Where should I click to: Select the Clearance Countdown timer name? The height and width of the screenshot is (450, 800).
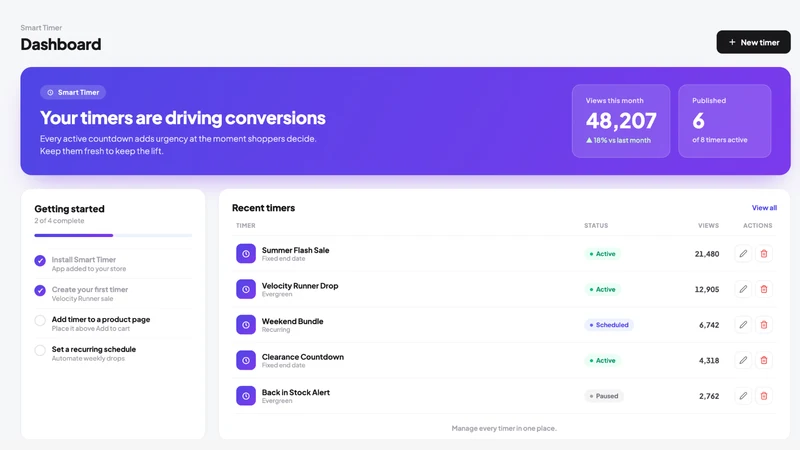303,357
